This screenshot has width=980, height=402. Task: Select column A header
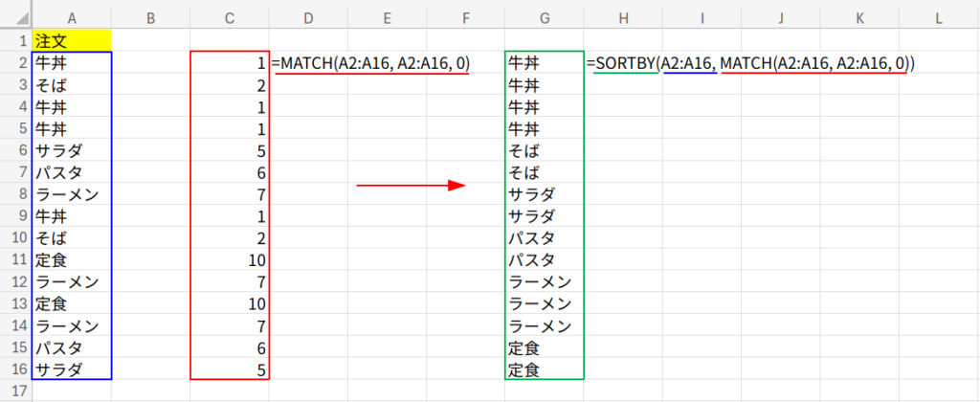72,16
